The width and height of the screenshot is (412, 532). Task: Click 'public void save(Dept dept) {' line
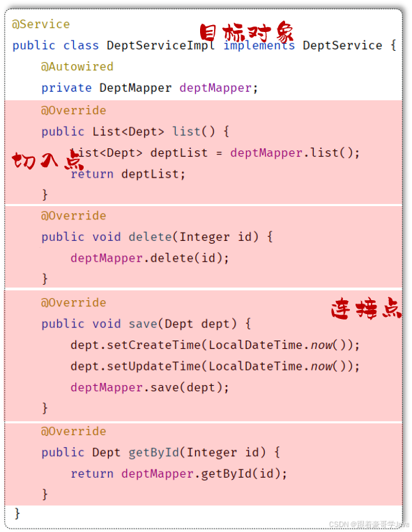pos(146,324)
